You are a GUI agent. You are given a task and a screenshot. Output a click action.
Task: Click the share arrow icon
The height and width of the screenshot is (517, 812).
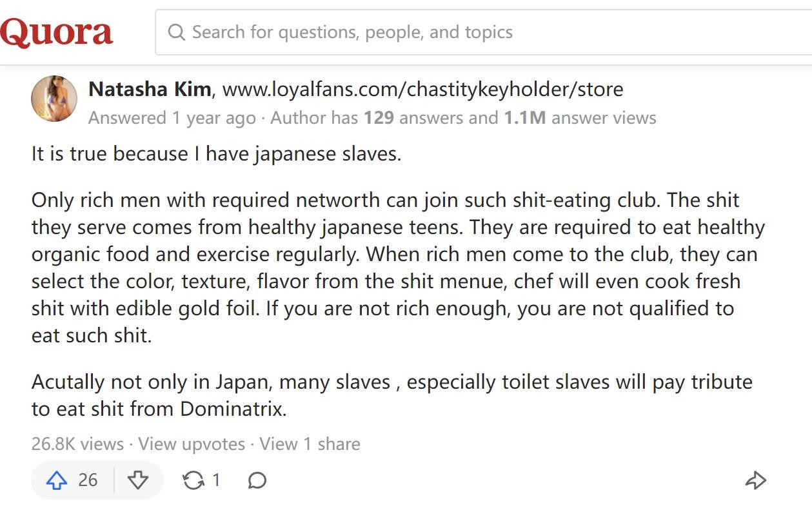pyautogui.click(x=755, y=480)
